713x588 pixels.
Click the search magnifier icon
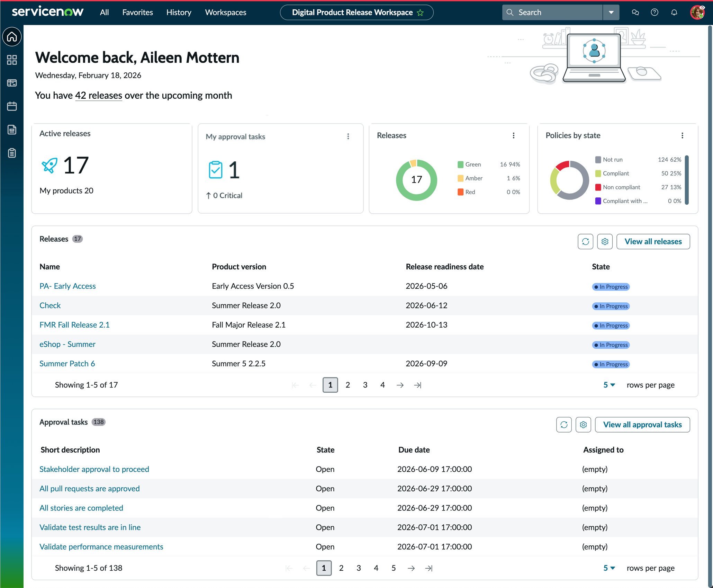click(510, 12)
